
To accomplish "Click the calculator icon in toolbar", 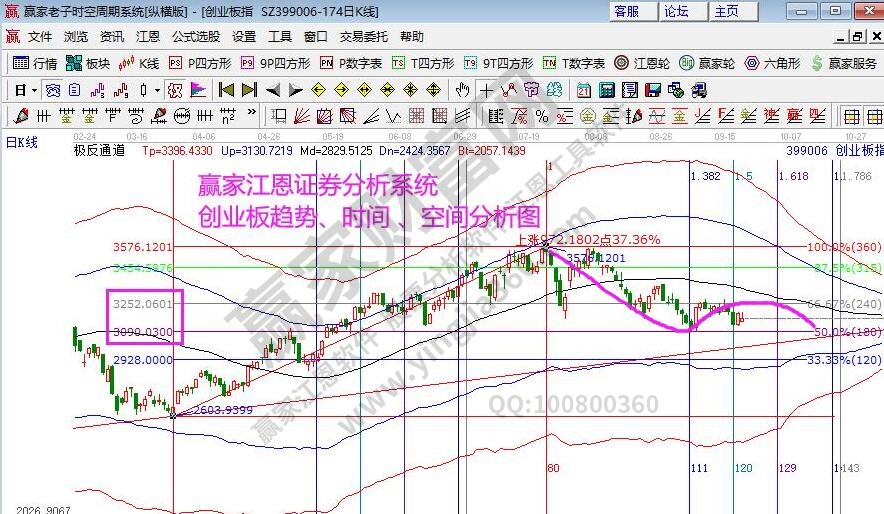I will [x=606, y=90].
